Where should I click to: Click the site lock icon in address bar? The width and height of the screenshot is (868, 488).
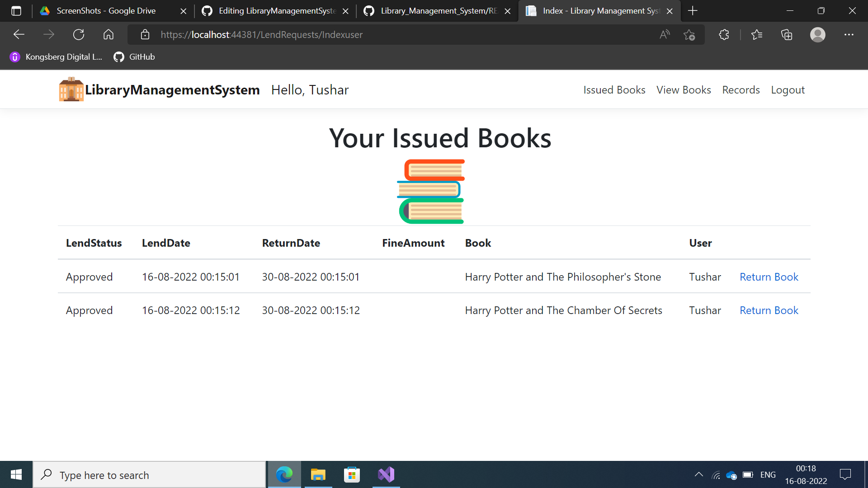pyautogui.click(x=145, y=34)
